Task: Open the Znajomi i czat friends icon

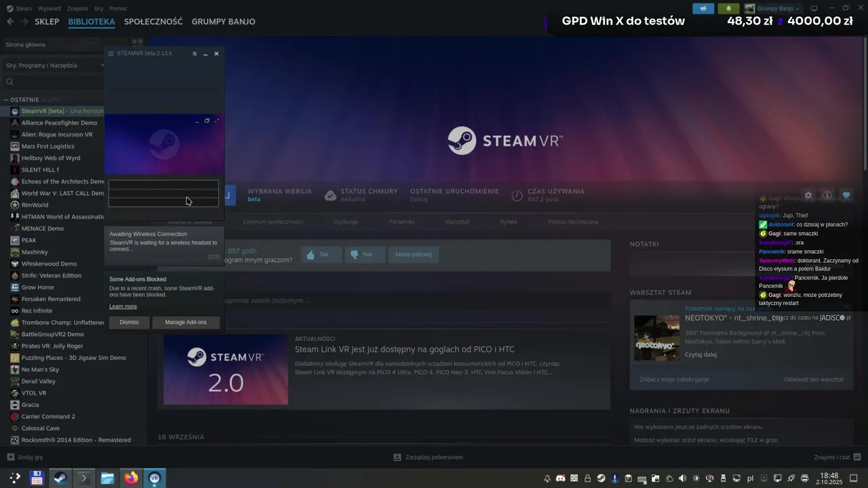Action: (857, 457)
